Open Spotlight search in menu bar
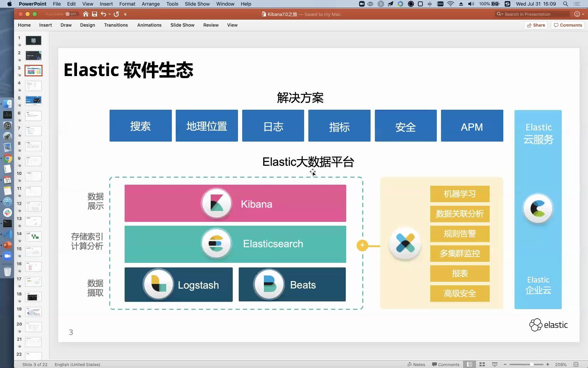 coord(565,4)
